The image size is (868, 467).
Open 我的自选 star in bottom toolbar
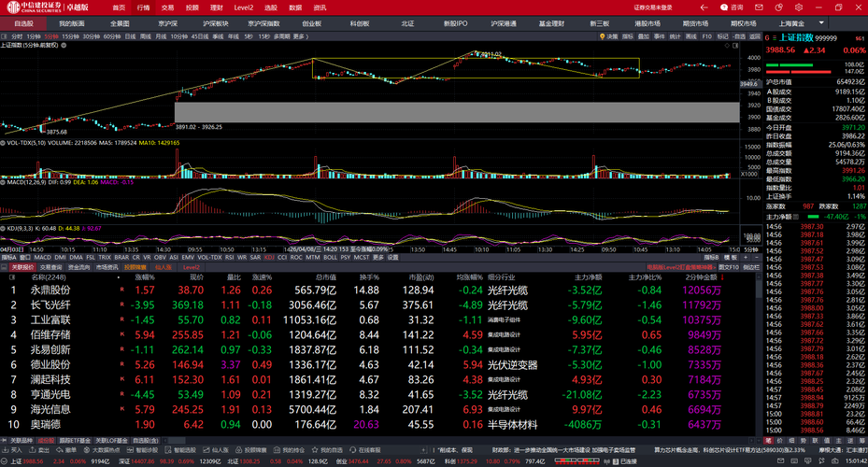point(327,450)
